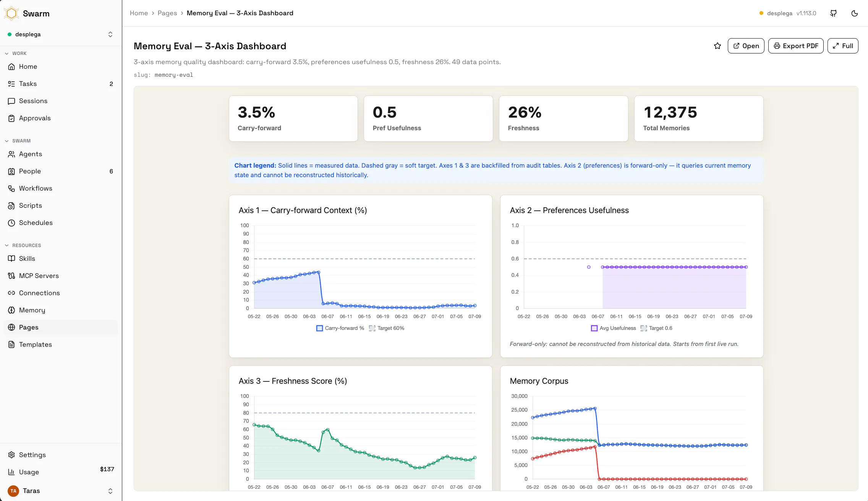
Task: Toggle Target 60% legend series
Action: click(387, 328)
